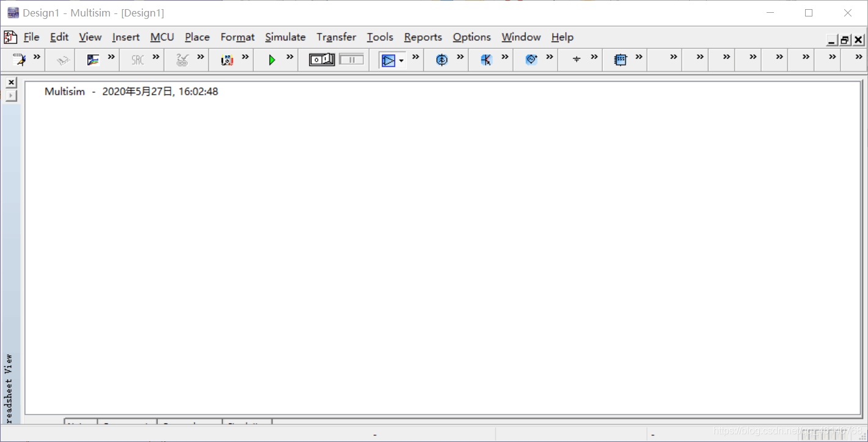This screenshot has width=868, height=442.
Task: Minimize the Design1 document window
Action: point(831,40)
